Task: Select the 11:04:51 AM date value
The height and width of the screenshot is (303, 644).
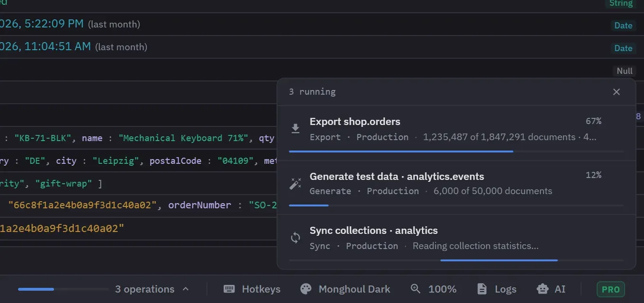Action: (x=45, y=46)
